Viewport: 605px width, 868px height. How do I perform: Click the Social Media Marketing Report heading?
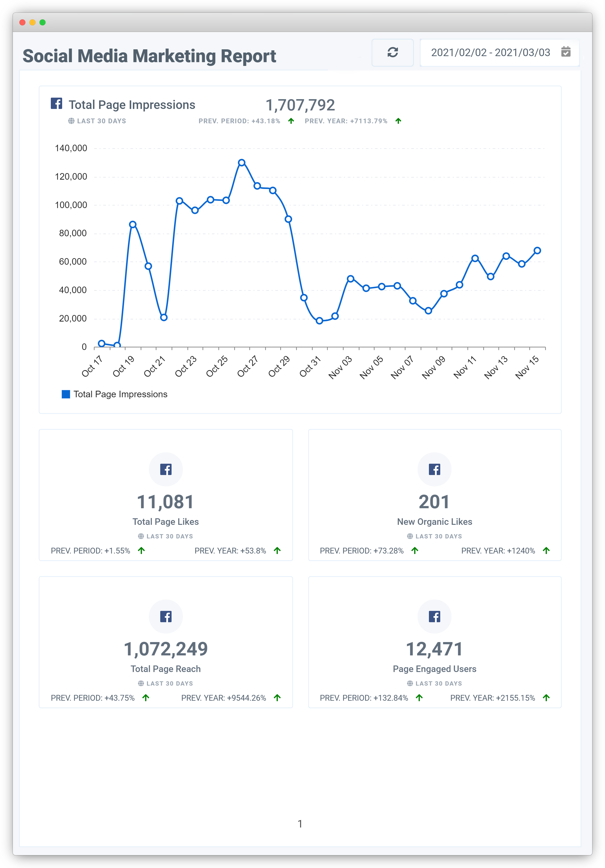point(149,56)
